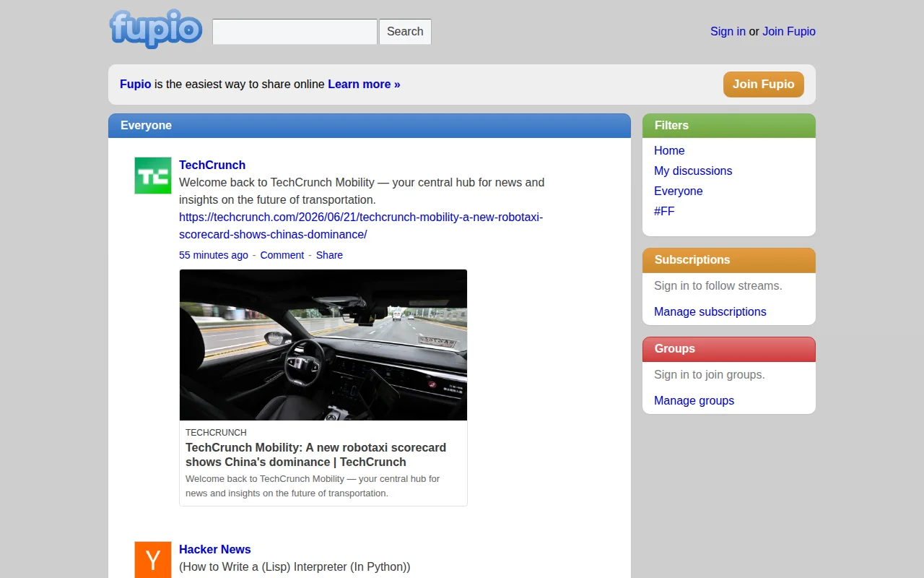Open the Learn more » link
Viewport: 924px width, 578px height.
click(364, 84)
